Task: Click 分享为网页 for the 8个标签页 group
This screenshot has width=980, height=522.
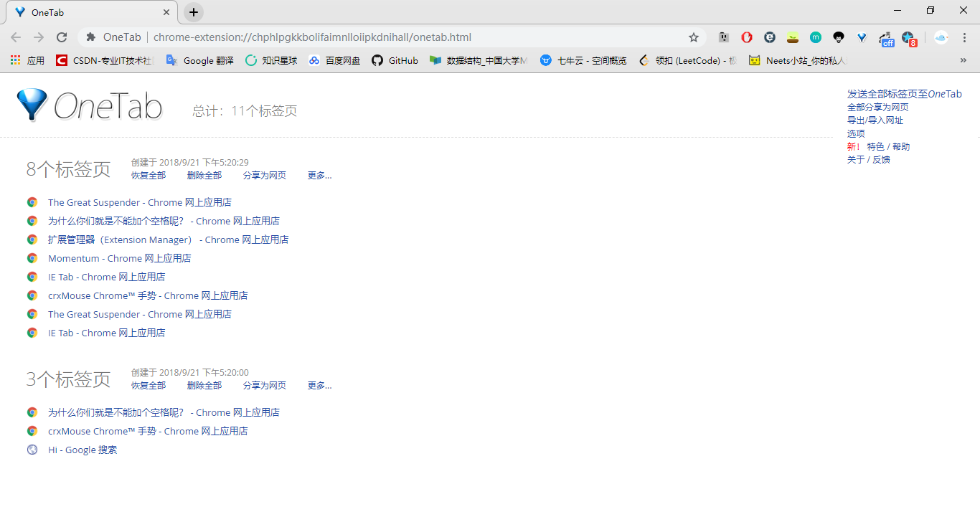Action: (x=265, y=175)
